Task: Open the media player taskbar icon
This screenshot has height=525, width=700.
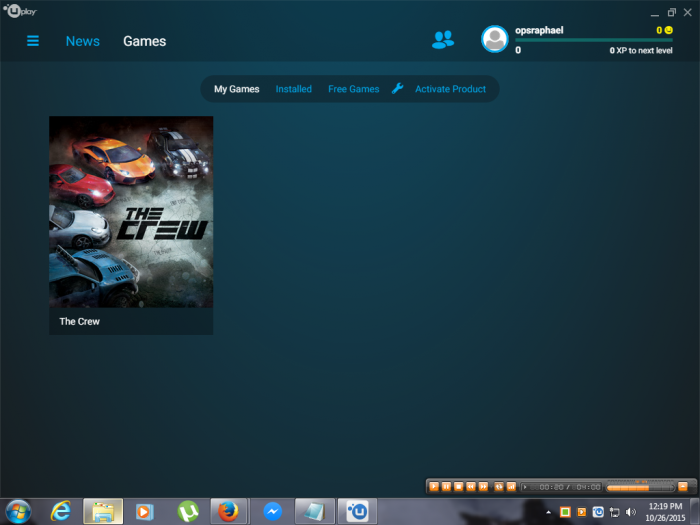Action: point(145,512)
